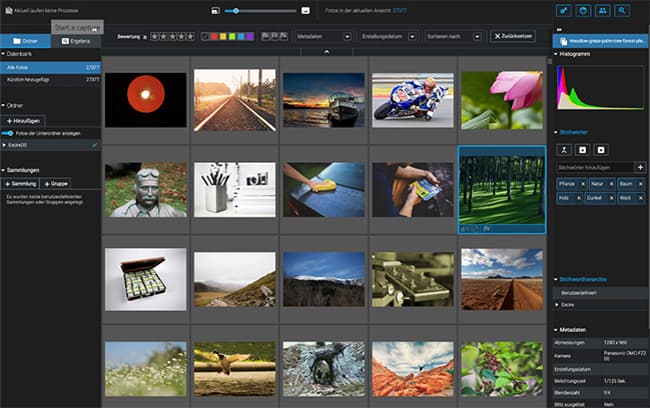Click the second flag filter icon
The image size is (650, 408).
(274, 36)
